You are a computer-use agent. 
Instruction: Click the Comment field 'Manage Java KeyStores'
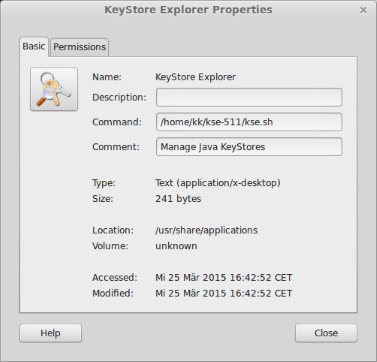(249, 147)
